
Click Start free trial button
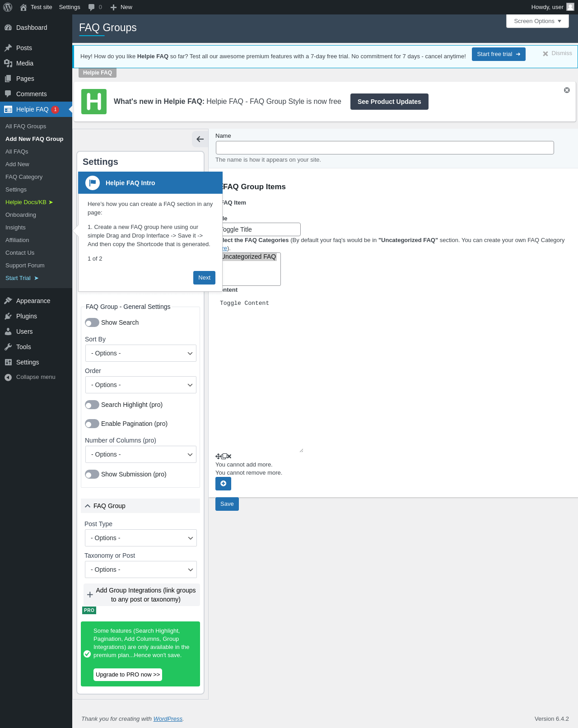(499, 54)
